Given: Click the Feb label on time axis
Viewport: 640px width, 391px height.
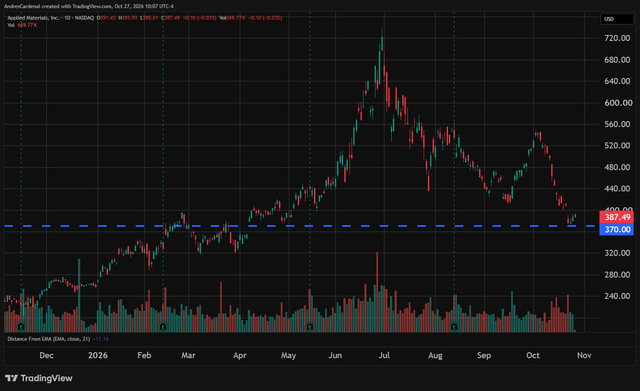Looking at the screenshot, I should (x=144, y=355).
